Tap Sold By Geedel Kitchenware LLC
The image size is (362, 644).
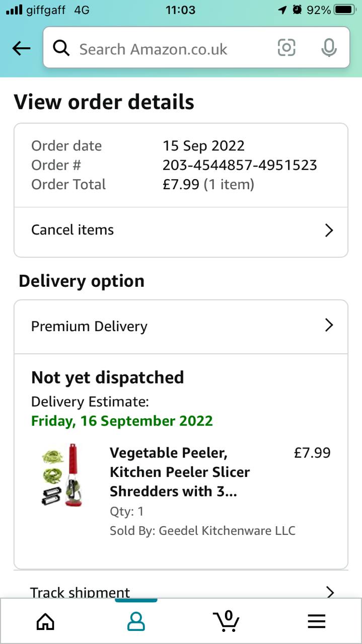click(x=202, y=530)
